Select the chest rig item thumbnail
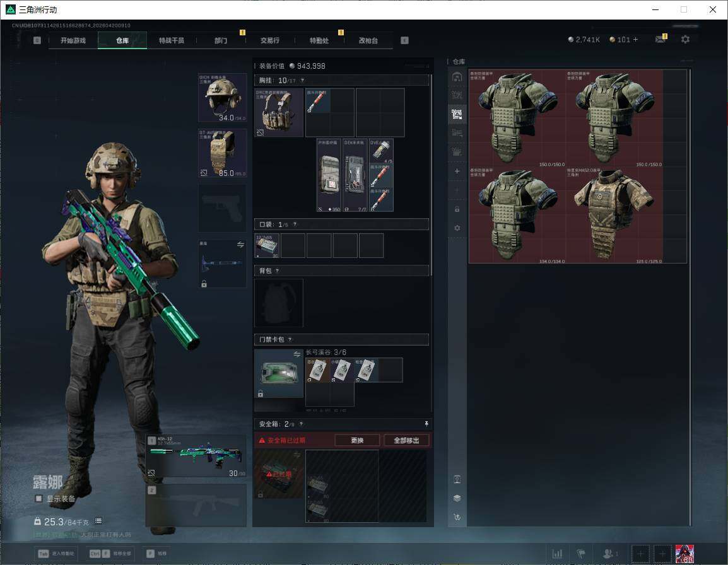 pyautogui.click(x=279, y=112)
